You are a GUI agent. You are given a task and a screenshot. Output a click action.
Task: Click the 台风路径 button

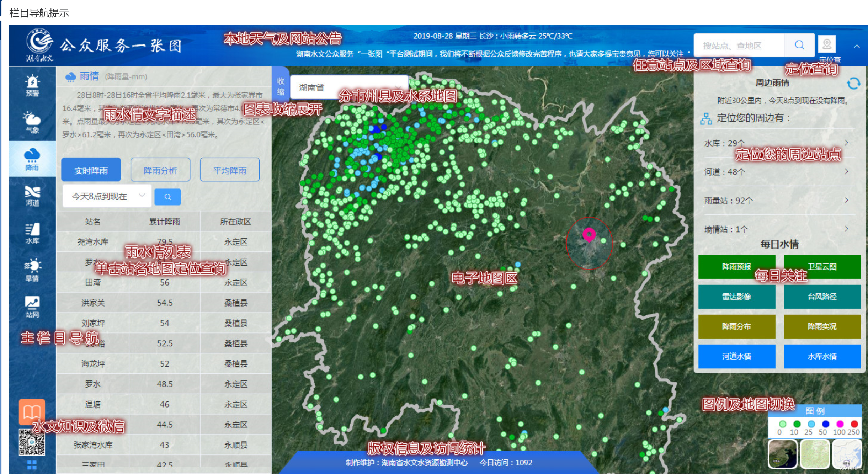click(822, 297)
